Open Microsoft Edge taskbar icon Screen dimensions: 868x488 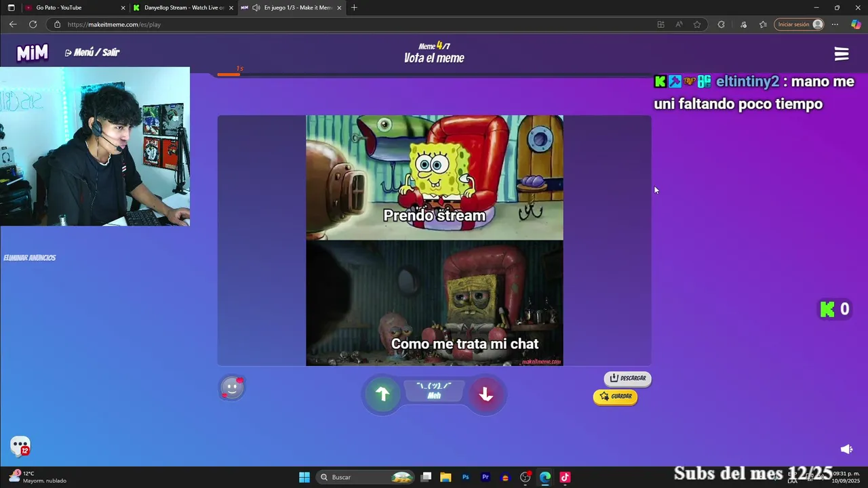point(545,477)
